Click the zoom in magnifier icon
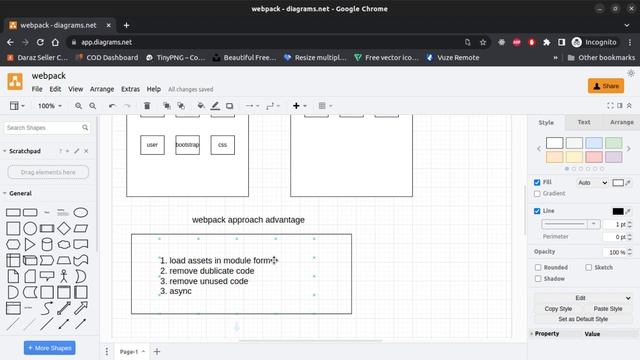Image resolution: width=640 pixels, height=360 pixels. pos(78,106)
